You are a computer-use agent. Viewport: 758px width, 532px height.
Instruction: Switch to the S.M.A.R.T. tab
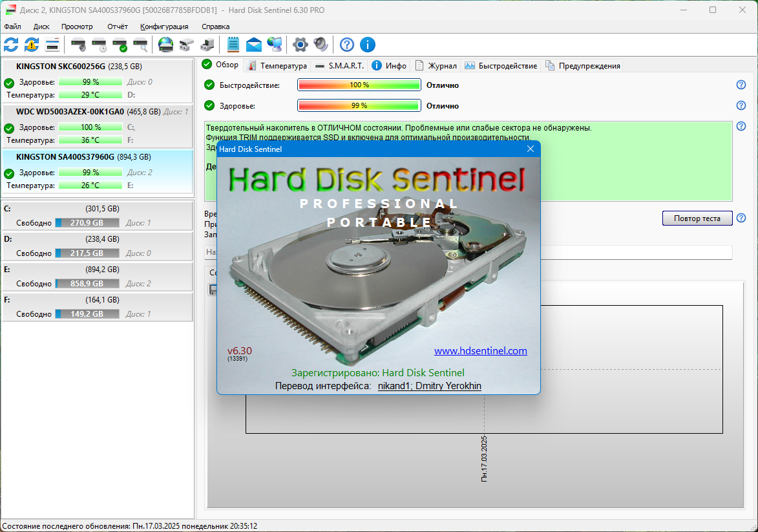pos(340,66)
